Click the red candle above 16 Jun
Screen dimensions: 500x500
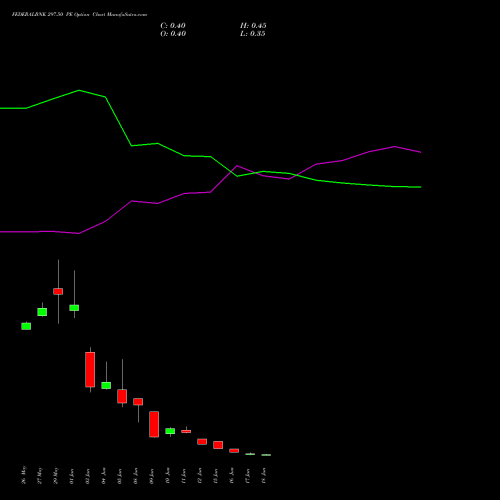click(x=234, y=451)
